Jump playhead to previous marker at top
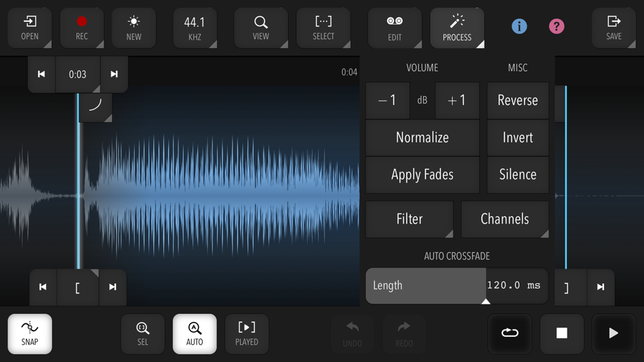The width and height of the screenshot is (644, 362). pyautogui.click(x=41, y=75)
